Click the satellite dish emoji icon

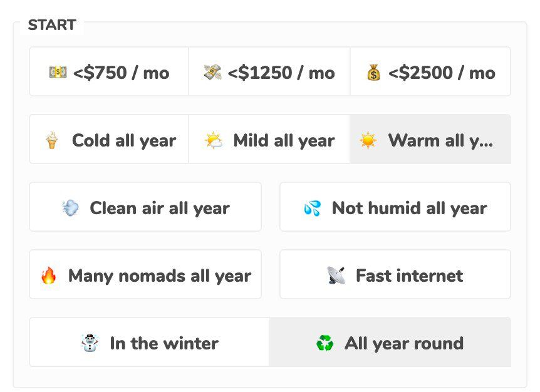tap(336, 276)
